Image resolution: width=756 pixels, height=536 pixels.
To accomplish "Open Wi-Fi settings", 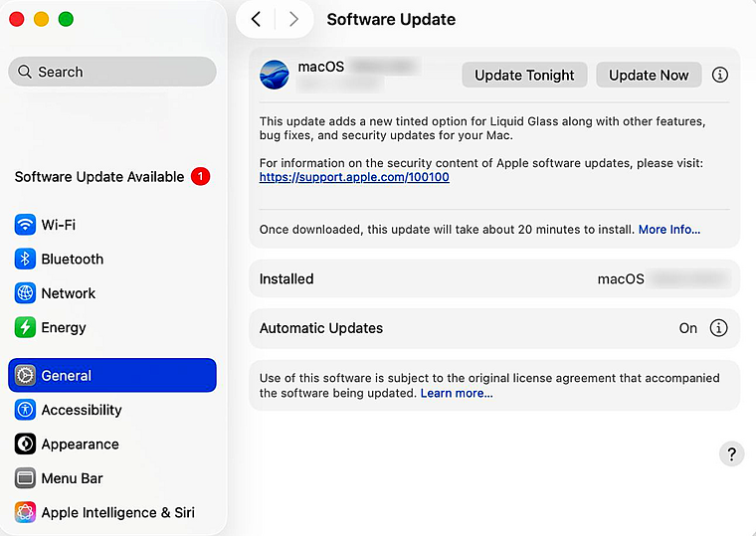I will [x=112, y=225].
